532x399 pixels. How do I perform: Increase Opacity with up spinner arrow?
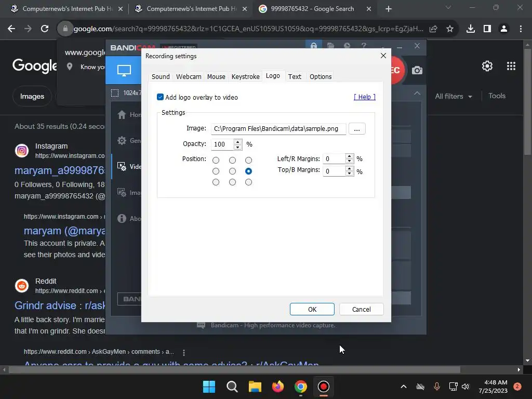(x=237, y=142)
